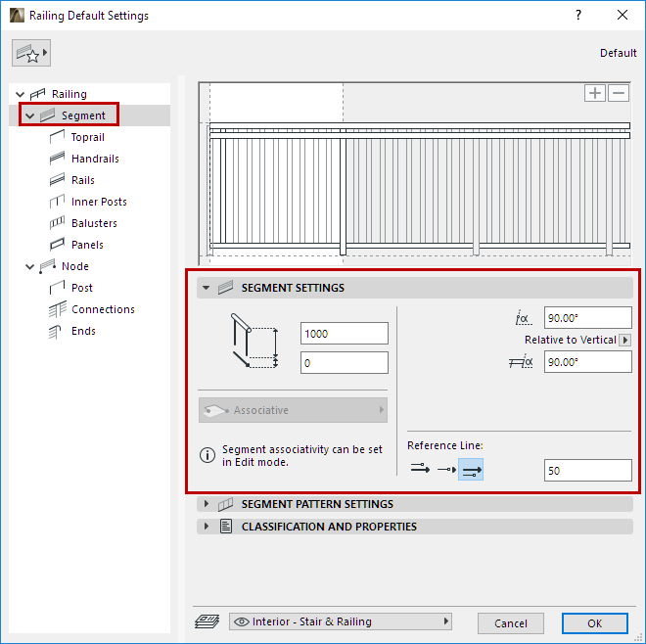Image resolution: width=646 pixels, height=644 pixels.
Task: Click the Toprail icon
Action: [x=57, y=137]
